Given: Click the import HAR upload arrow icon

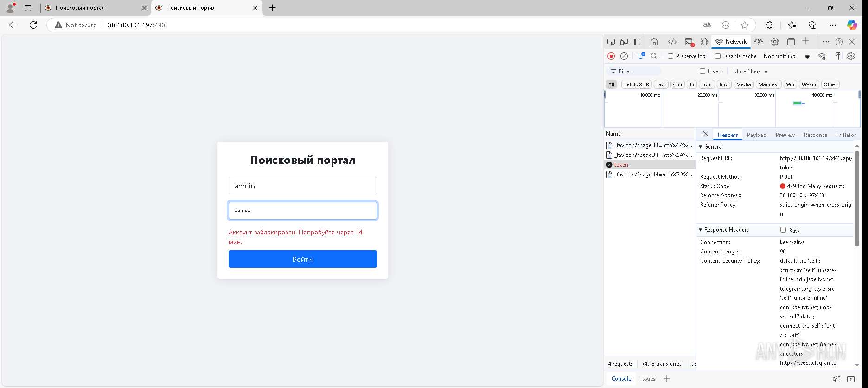Looking at the screenshot, I should pyautogui.click(x=838, y=56).
